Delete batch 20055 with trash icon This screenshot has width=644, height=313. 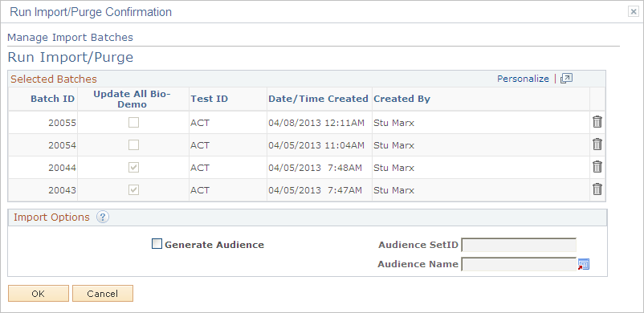point(597,122)
